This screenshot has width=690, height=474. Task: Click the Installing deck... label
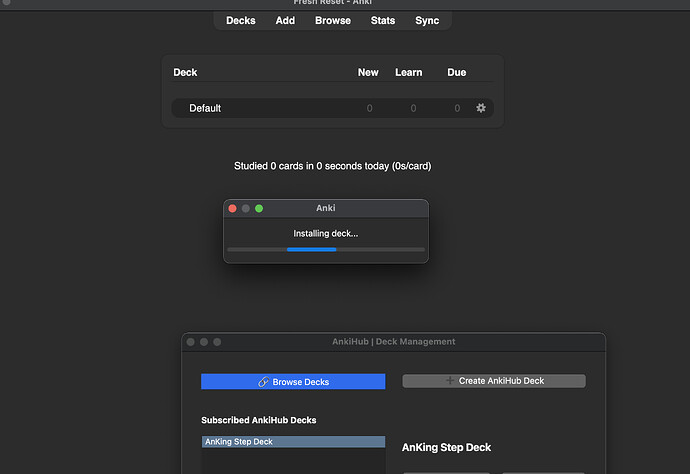326,233
